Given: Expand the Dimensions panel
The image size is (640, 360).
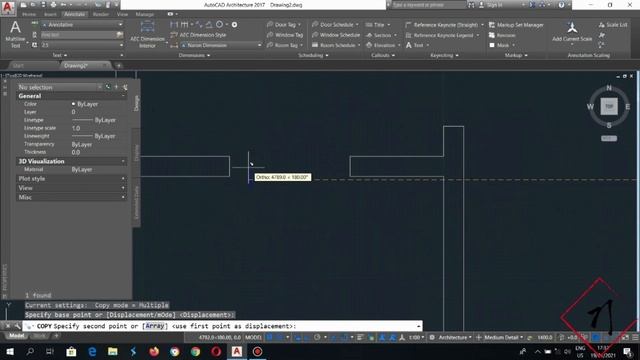Looking at the screenshot, I should pos(194,55).
